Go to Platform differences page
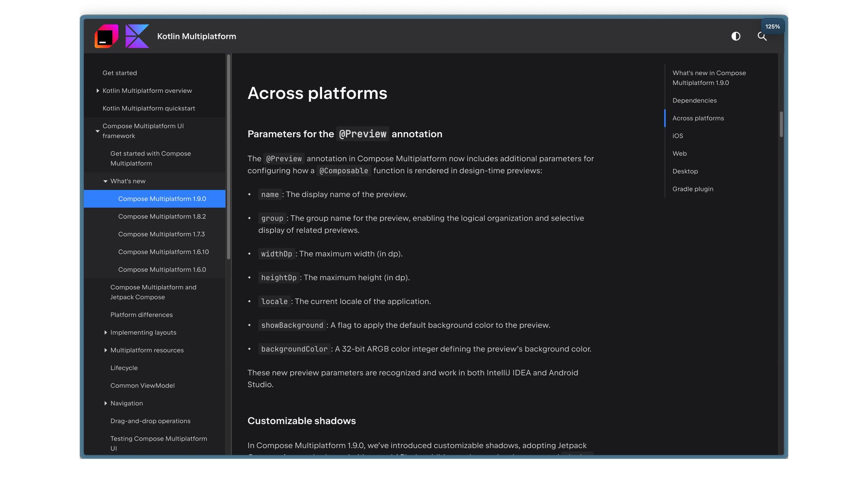Image resolution: width=868 pixels, height=488 pixels. [141, 315]
